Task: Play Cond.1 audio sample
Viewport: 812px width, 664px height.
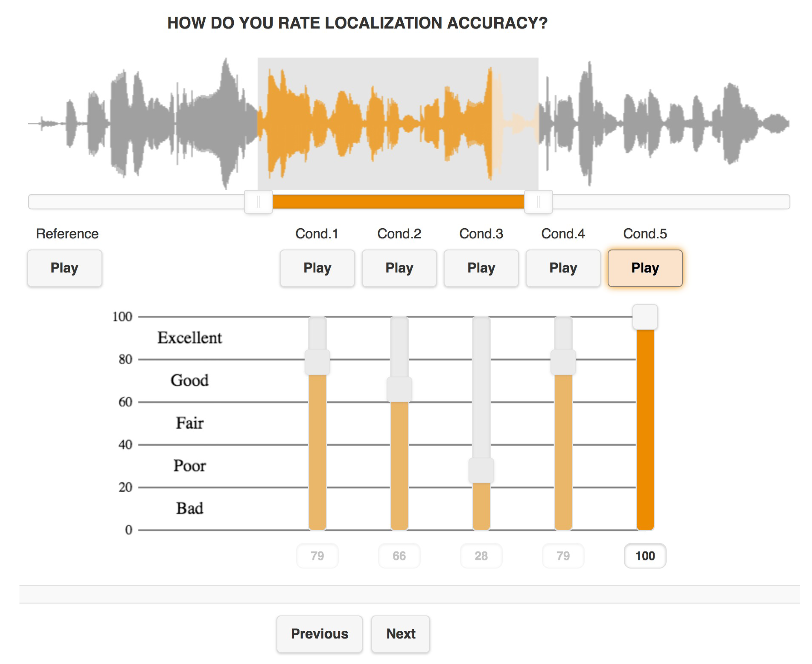Action: point(317,268)
